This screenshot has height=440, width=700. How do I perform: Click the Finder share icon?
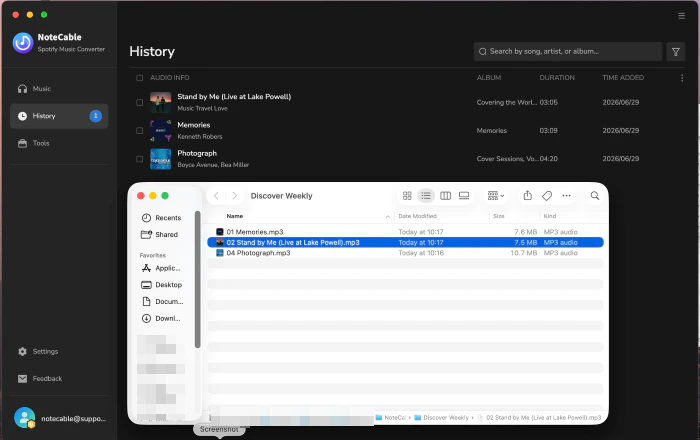pos(528,195)
